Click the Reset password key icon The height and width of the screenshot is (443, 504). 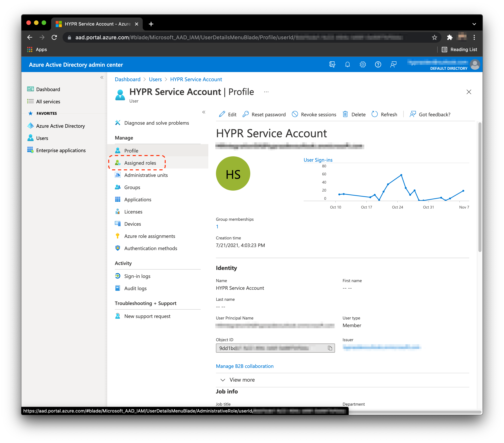[x=246, y=114]
